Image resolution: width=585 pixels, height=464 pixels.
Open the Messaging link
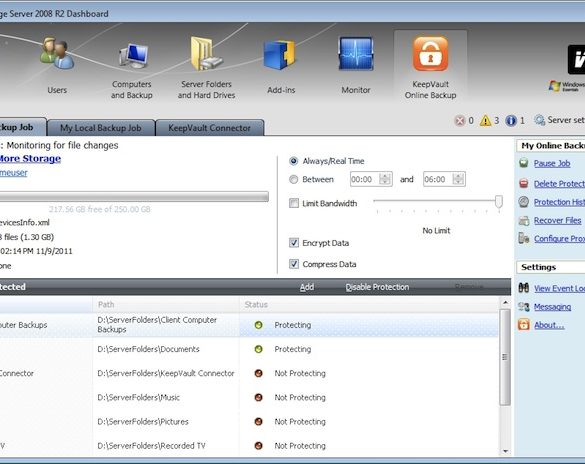click(x=552, y=307)
